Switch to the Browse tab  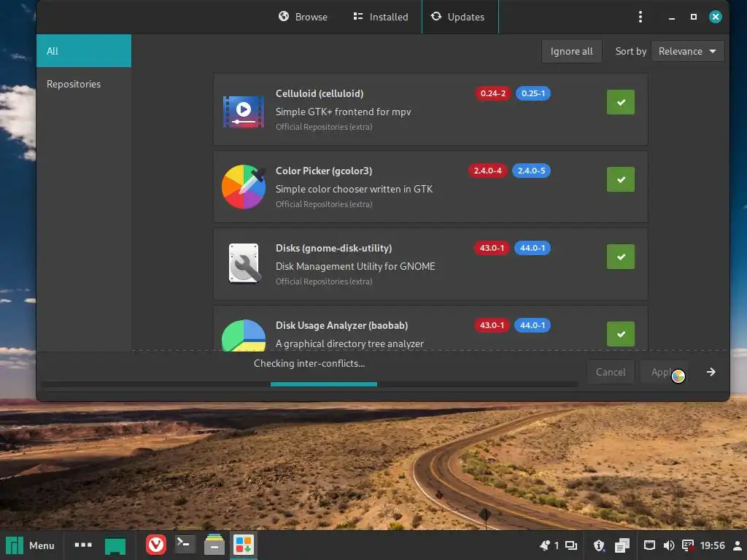click(x=303, y=17)
